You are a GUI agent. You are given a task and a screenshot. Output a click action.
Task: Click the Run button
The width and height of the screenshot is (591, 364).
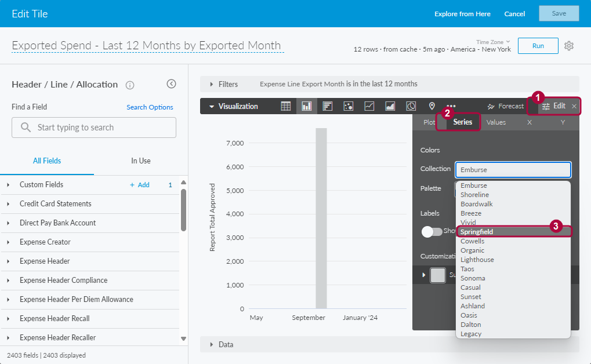(x=538, y=46)
